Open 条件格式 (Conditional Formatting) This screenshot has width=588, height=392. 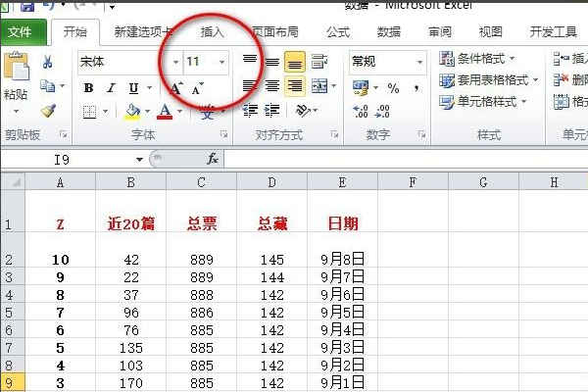click(x=477, y=59)
